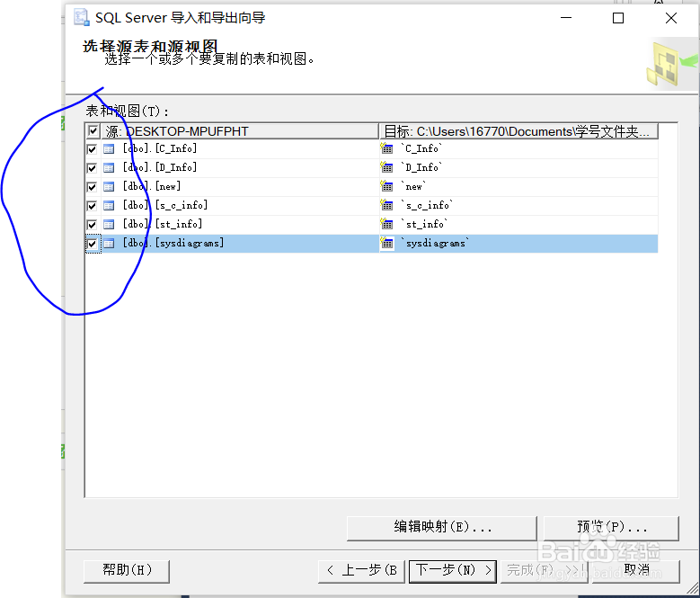
Task: Select the [dbo].[new] source row text
Action: coord(152,186)
